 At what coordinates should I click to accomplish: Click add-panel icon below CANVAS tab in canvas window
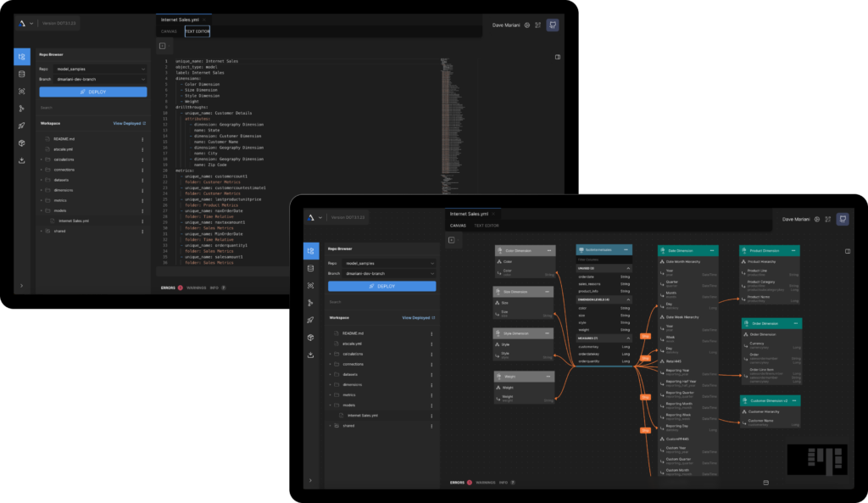click(452, 240)
